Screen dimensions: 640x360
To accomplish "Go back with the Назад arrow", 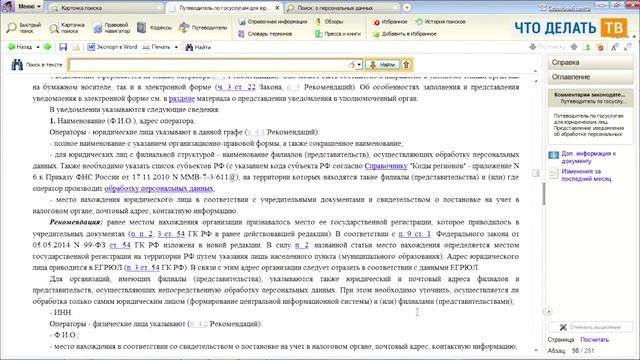I will coord(20,47).
